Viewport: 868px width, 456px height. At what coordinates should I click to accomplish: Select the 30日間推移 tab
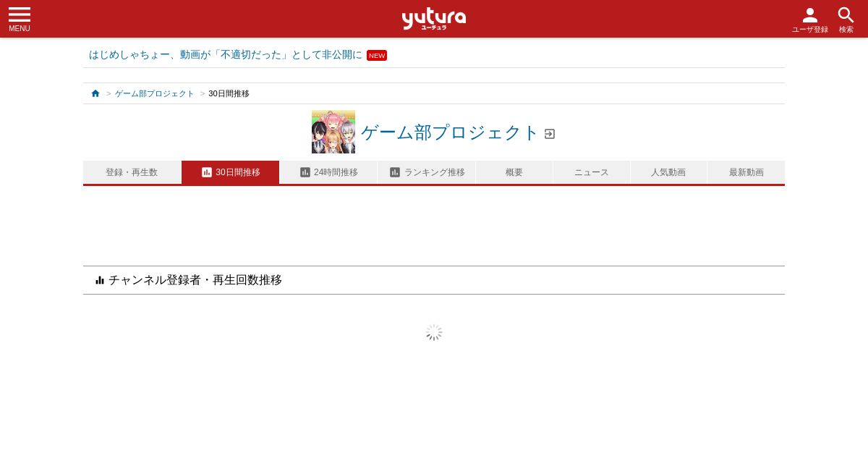click(231, 172)
